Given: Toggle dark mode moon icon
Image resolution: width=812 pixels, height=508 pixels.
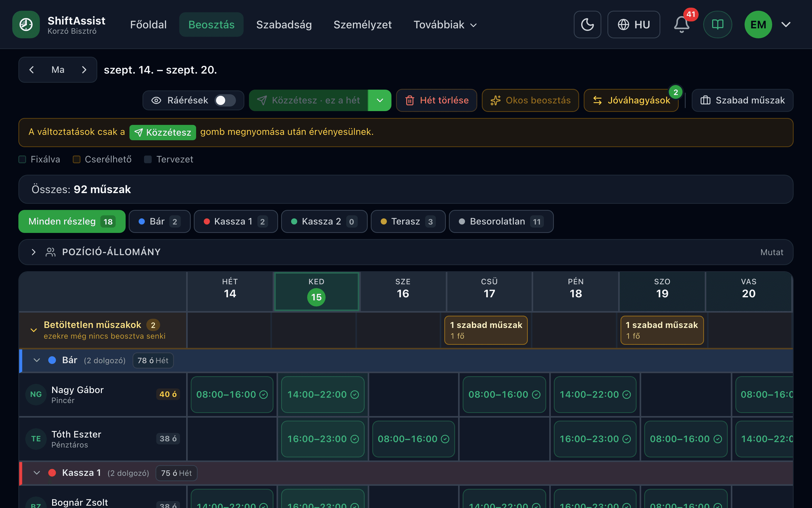Looking at the screenshot, I should (x=587, y=25).
